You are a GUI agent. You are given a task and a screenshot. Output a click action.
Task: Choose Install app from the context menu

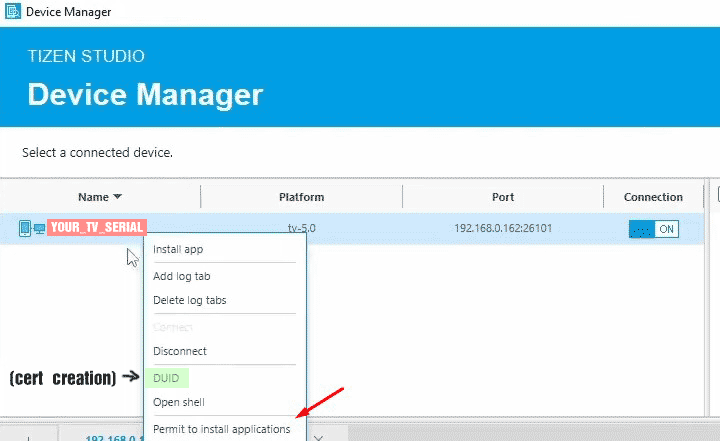178,249
